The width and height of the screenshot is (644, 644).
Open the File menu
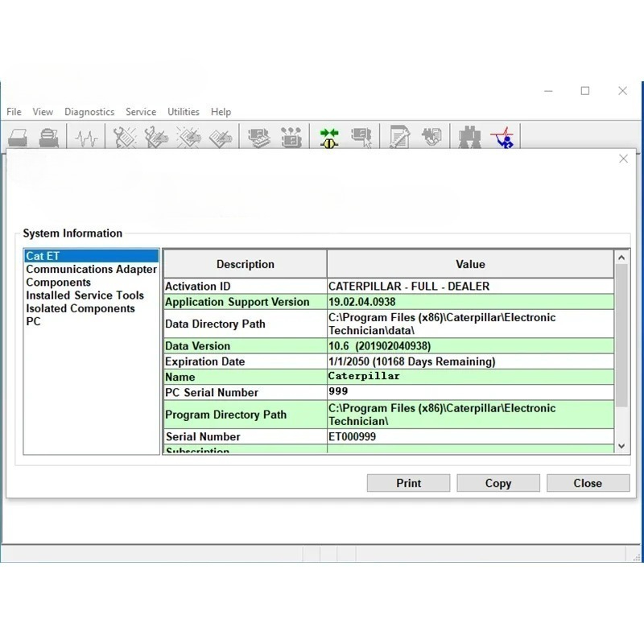[14, 112]
